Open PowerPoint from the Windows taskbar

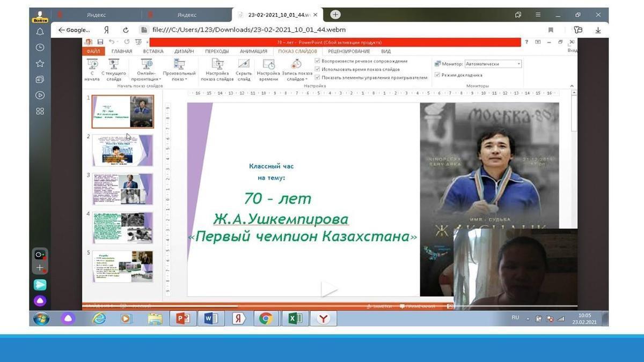[182, 319]
